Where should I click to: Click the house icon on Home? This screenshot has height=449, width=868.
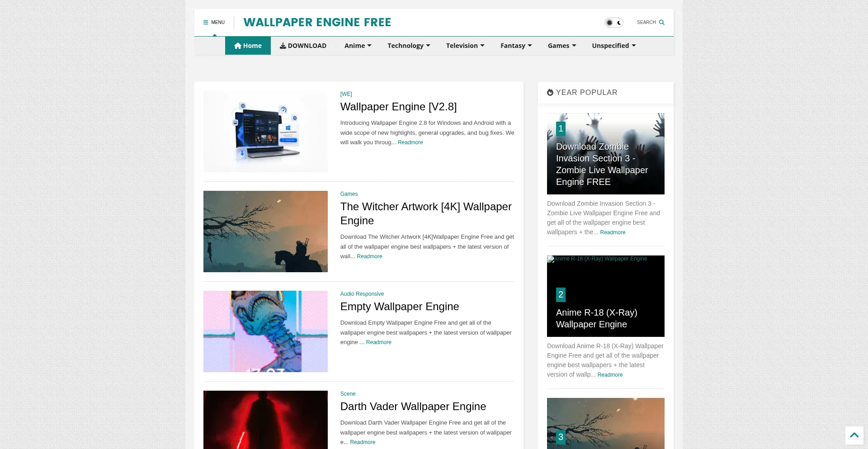coord(238,46)
